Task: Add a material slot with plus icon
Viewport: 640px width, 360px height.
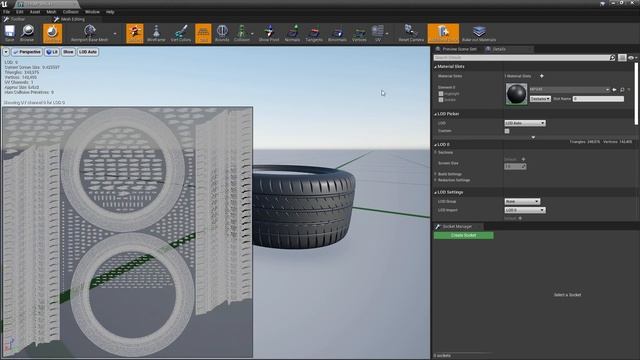Action: click(x=542, y=76)
